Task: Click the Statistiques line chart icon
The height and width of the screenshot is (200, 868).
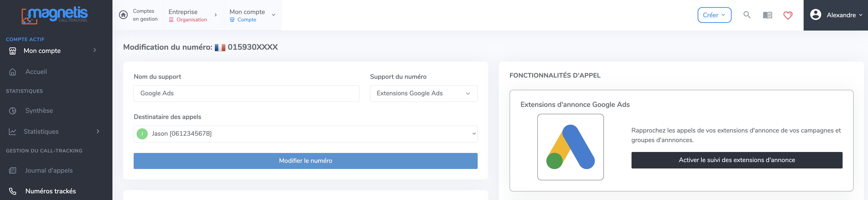Action: click(13, 132)
